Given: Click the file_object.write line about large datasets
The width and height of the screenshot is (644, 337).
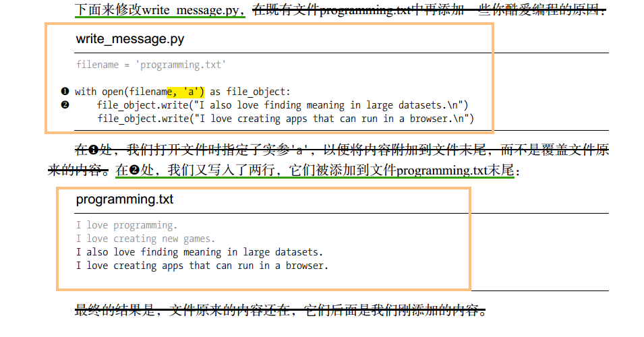Looking at the screenshot, I should [282, 106].
